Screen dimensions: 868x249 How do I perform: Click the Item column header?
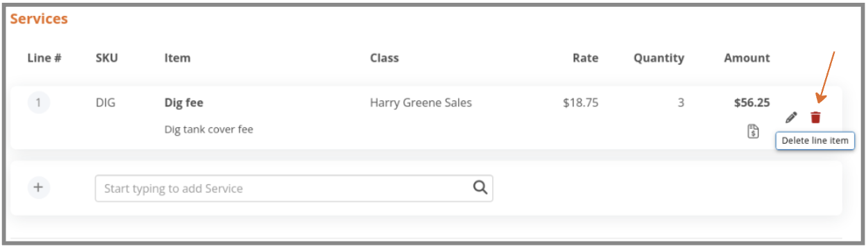pos(177,58)
